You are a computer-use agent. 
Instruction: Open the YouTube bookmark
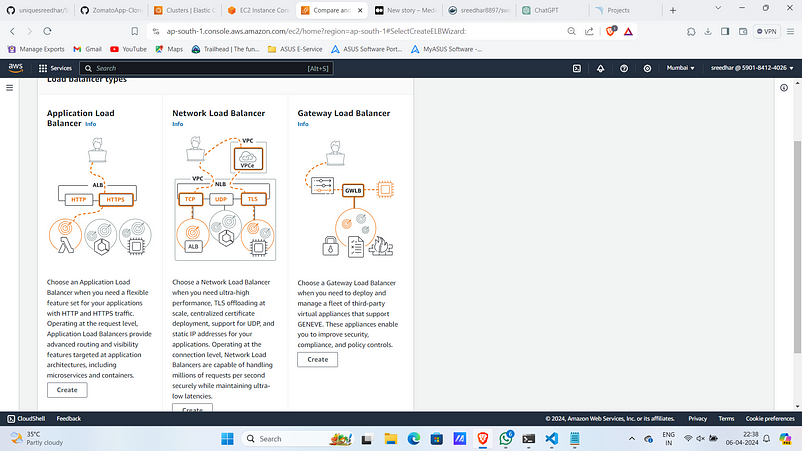click(128, 49)
